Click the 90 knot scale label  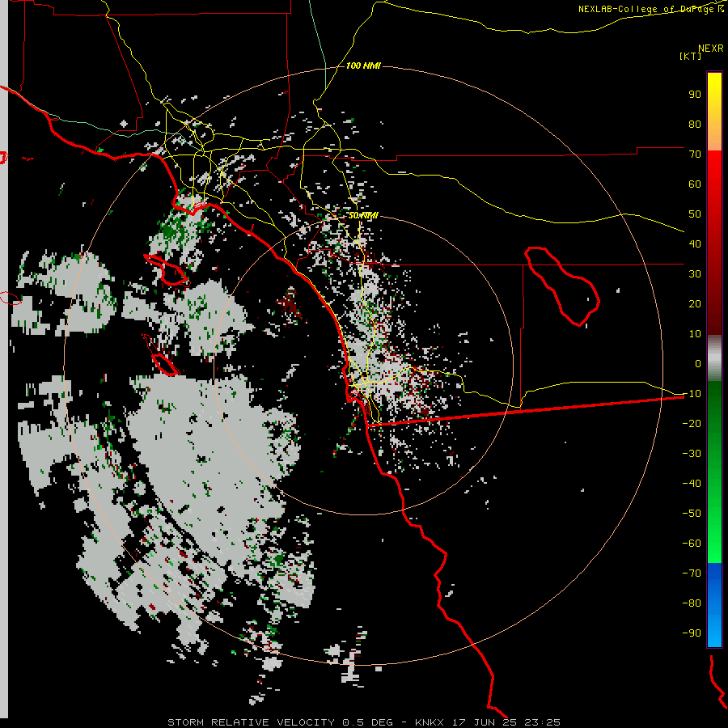click(x=695, y=95)
